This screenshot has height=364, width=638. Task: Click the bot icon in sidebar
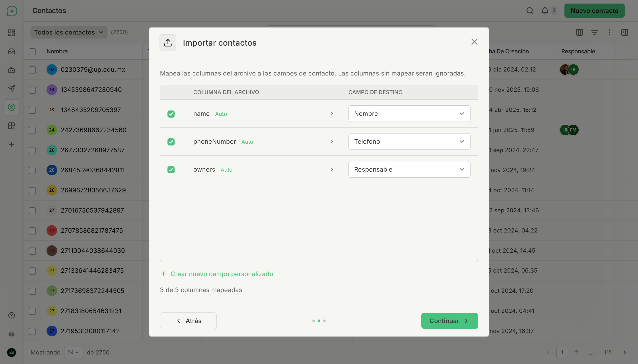pyautogui.click(x=12, y=70)
